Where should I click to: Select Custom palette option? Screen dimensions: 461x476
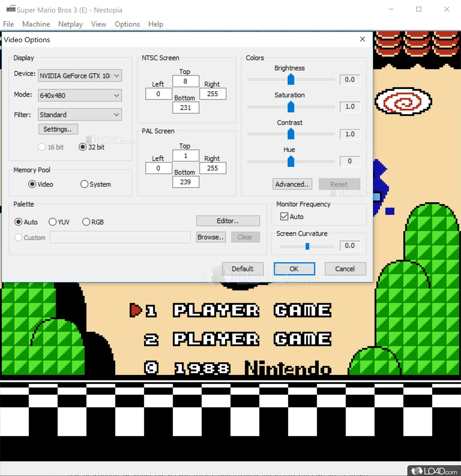(x=30, y=237)
